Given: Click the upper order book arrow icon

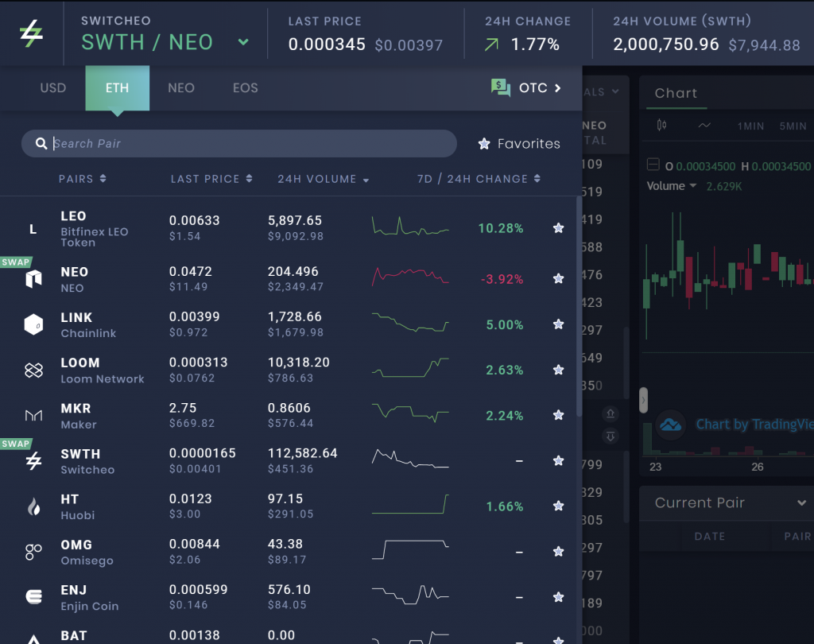Looking at the screenshot, I should [x=610, y=414].
